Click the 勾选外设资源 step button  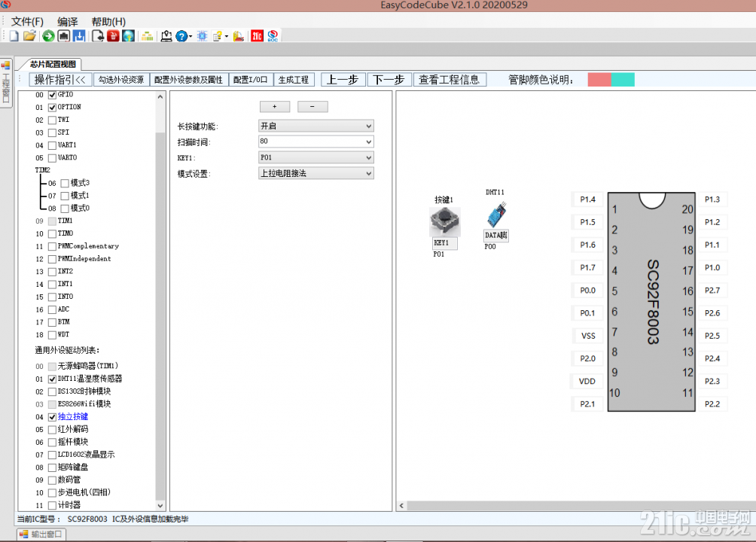click(121, 80)
